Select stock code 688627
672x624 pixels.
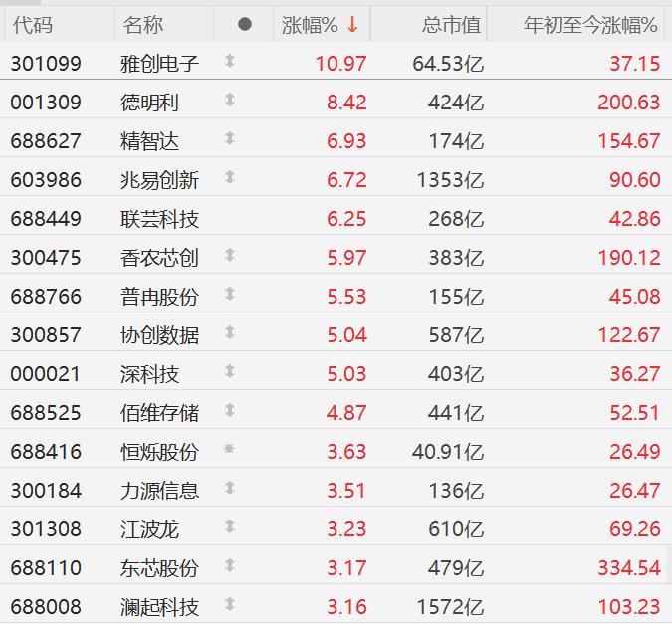pyautogui.click(x=46, y=141)
